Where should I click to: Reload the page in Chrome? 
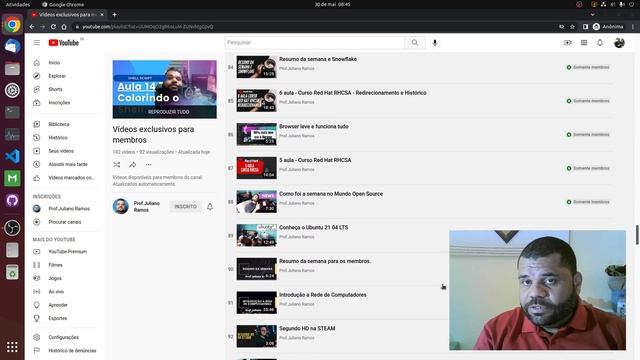53,27
